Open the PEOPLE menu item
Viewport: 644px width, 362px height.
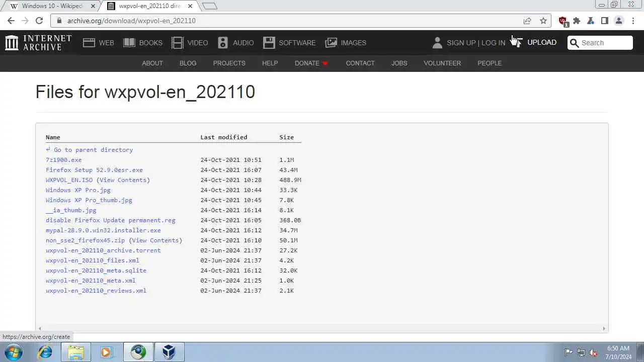tap(490, 63)
